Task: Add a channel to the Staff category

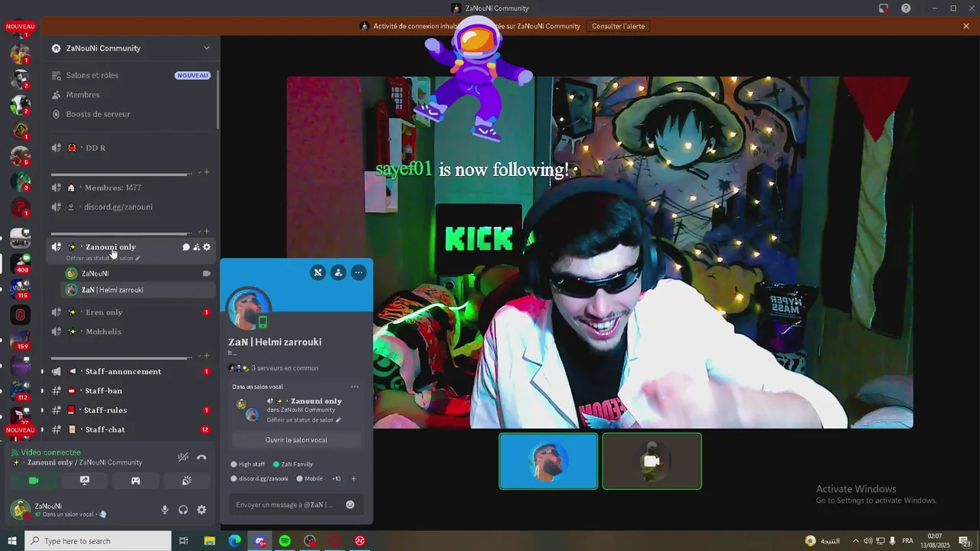Action: pos(207,356)
